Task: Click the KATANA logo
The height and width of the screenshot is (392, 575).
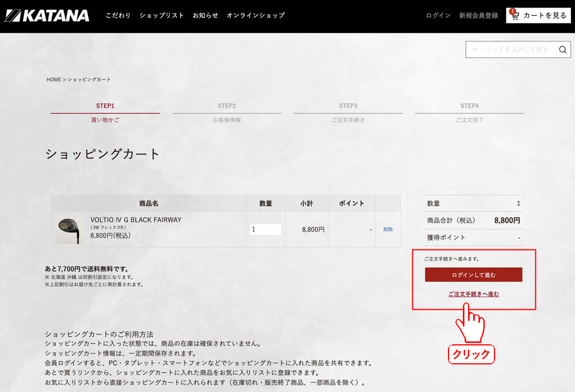Action: (47, 16)
